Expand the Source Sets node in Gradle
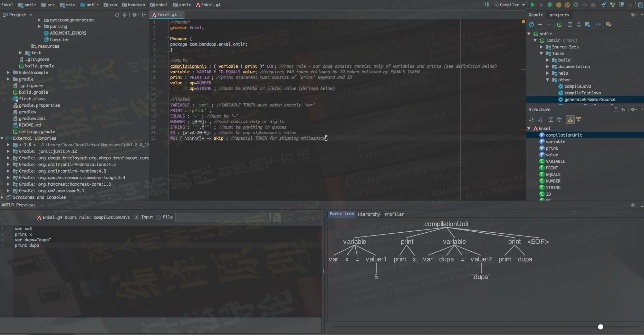This screenshot has height=335, width=644. click(x=541, y=47)
